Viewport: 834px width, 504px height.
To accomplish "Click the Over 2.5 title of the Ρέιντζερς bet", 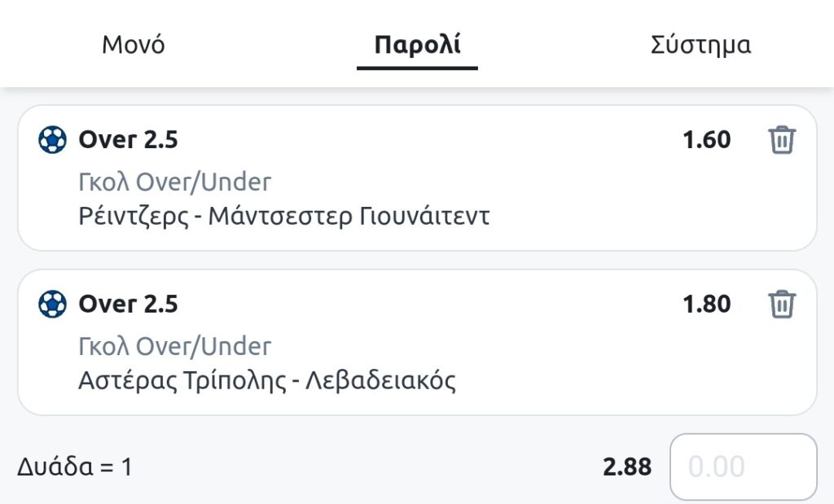I will coord(128,141).
